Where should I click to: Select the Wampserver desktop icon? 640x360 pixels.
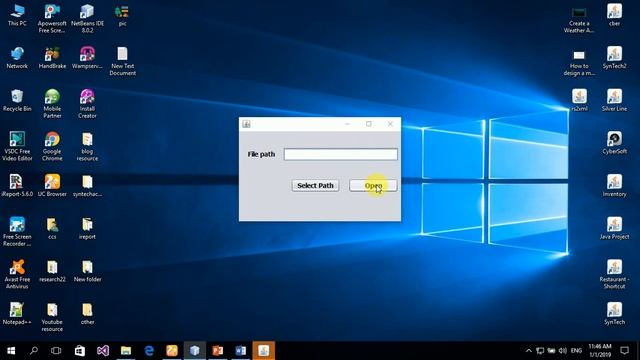[87, 58]
